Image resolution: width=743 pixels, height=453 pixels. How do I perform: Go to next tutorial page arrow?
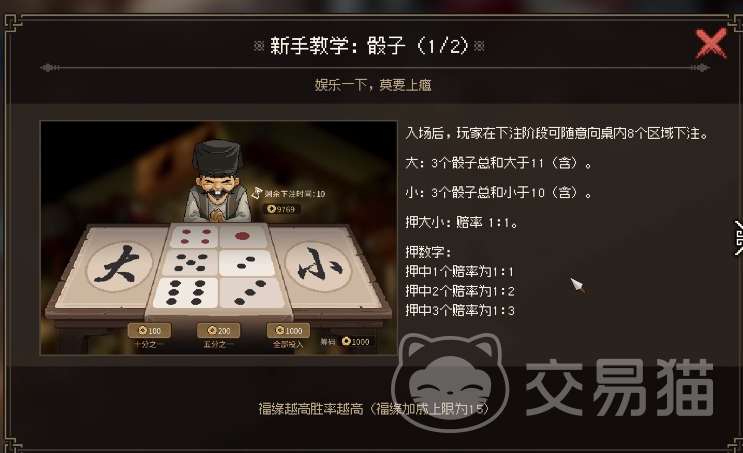(x=738, y=238)
